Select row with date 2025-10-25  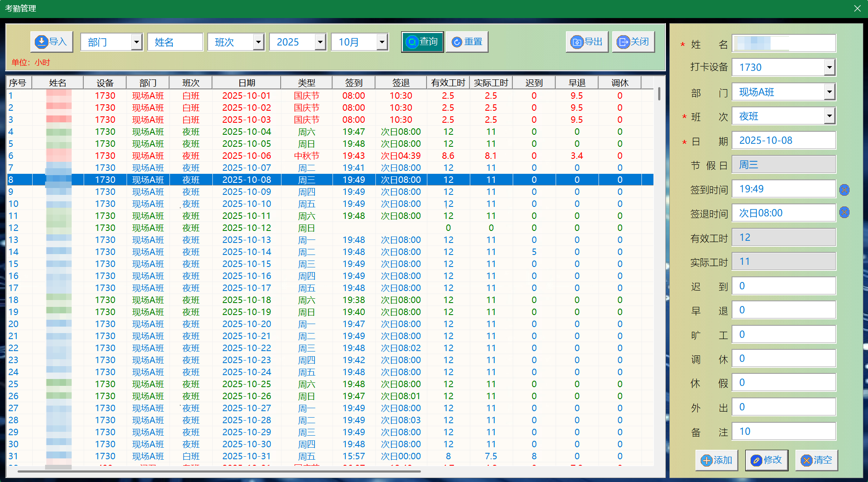(330, 384)
